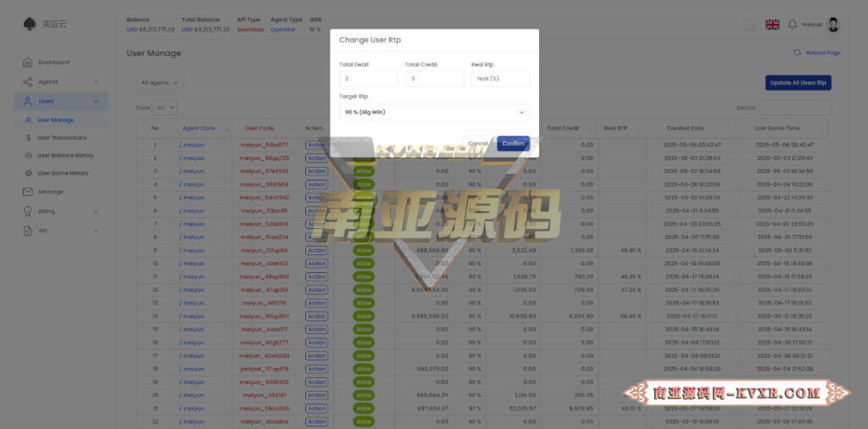
Task: Open the All agents filter dropdown
Action: tap(159, 82)
